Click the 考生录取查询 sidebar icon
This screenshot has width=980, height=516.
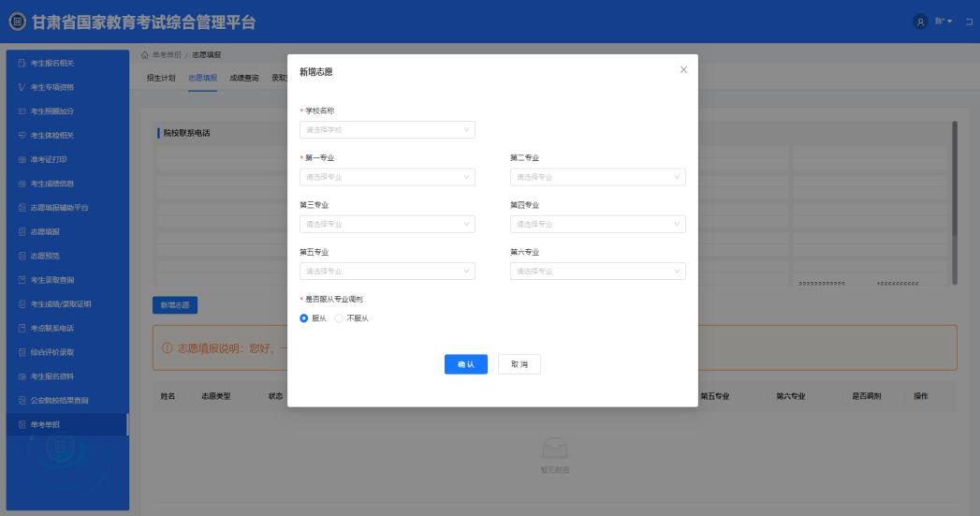click(x=22, y=280)
